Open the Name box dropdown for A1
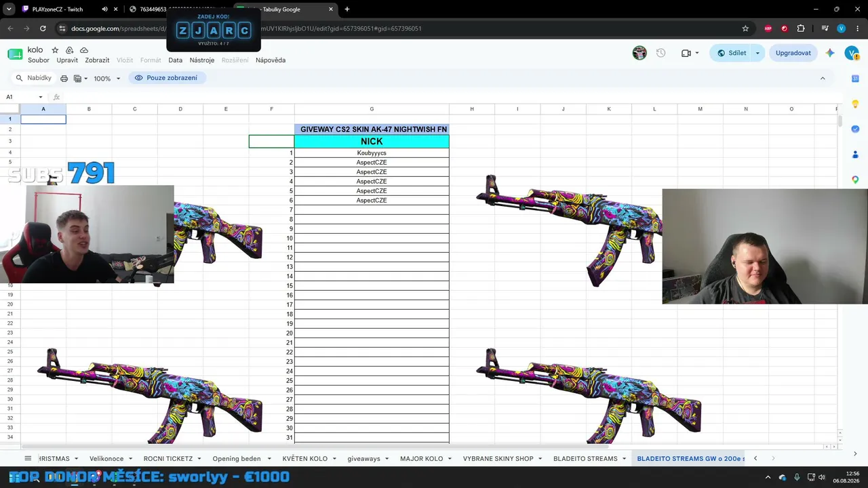 point(41,97)
